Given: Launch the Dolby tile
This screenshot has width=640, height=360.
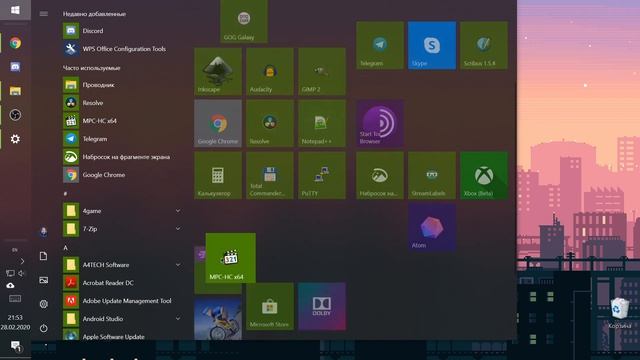Looking at the screenshot, I should pos(322,306).
